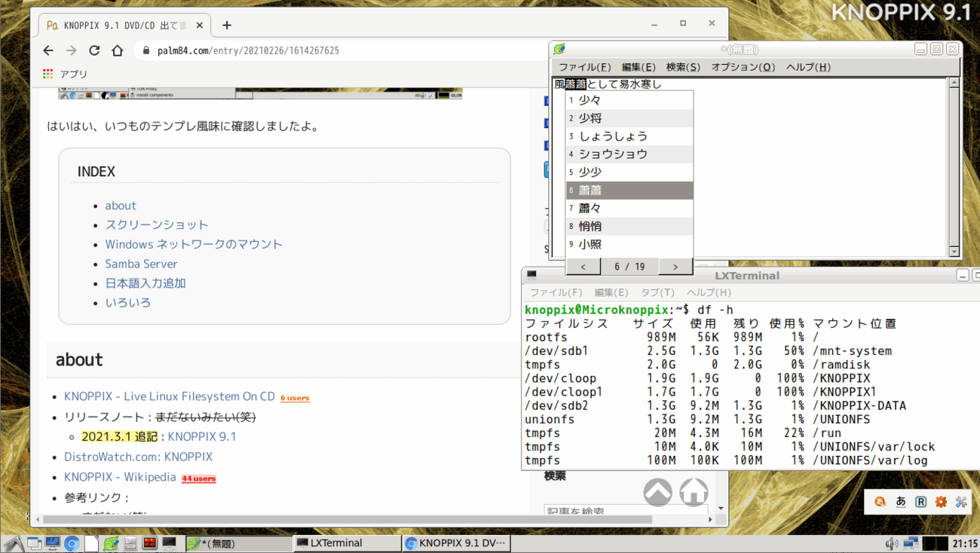Toggle the あ hiragana input mode
This screenshot has height=553, width=980.
900,502
